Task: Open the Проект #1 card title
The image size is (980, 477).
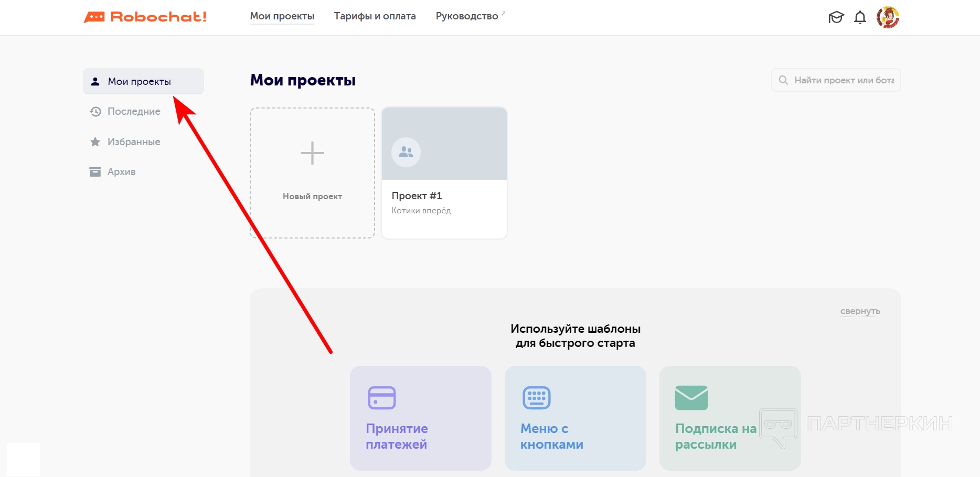Action: [x=417, y=196]
